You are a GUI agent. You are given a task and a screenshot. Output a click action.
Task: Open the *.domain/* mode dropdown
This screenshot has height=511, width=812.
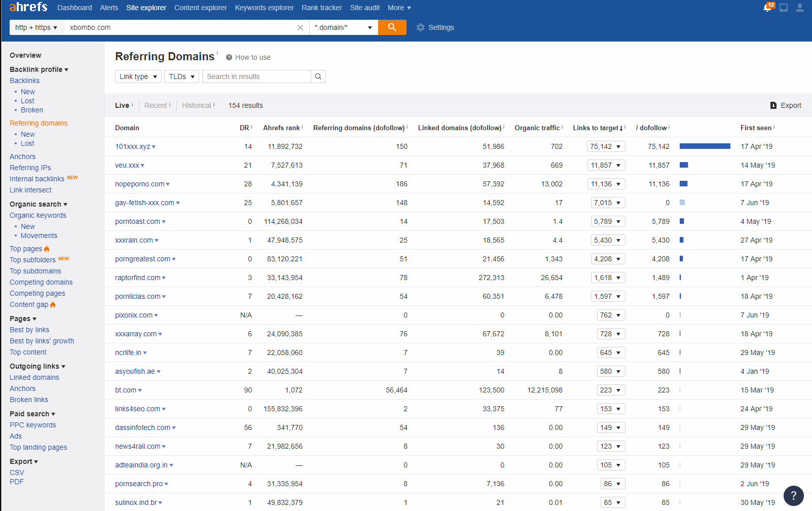pos(344,27)
